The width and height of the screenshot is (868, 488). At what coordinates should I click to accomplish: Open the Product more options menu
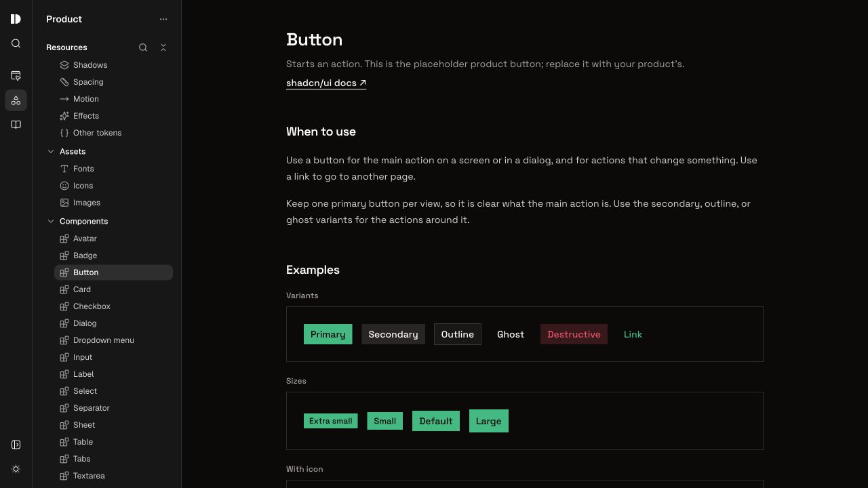(163, 19)
